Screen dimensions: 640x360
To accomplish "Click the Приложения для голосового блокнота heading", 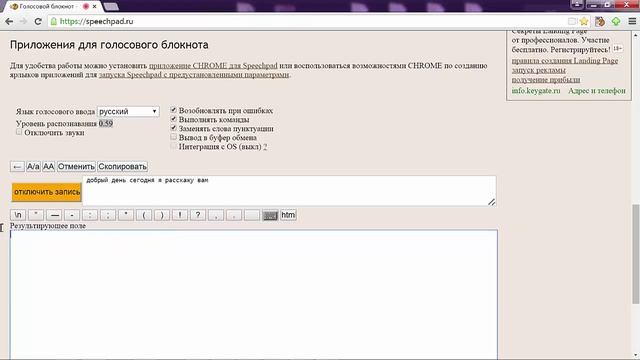I will [x=109, y=44].
